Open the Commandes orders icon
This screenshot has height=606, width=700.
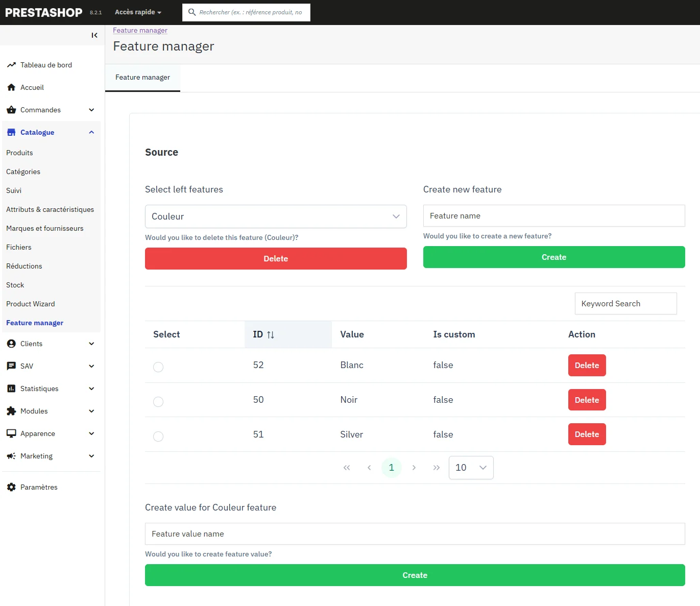pyautogui.click(x=11, y=110)
